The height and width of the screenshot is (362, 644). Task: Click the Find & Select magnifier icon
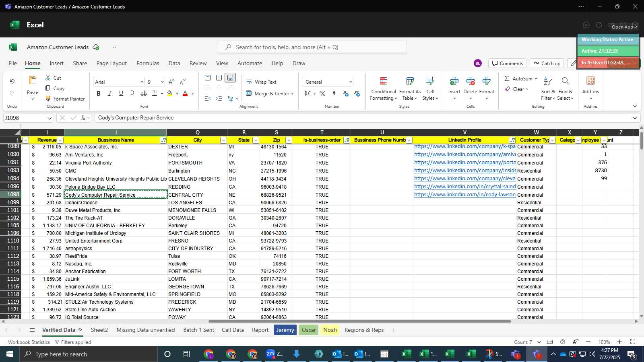click(x=565, y=81)
